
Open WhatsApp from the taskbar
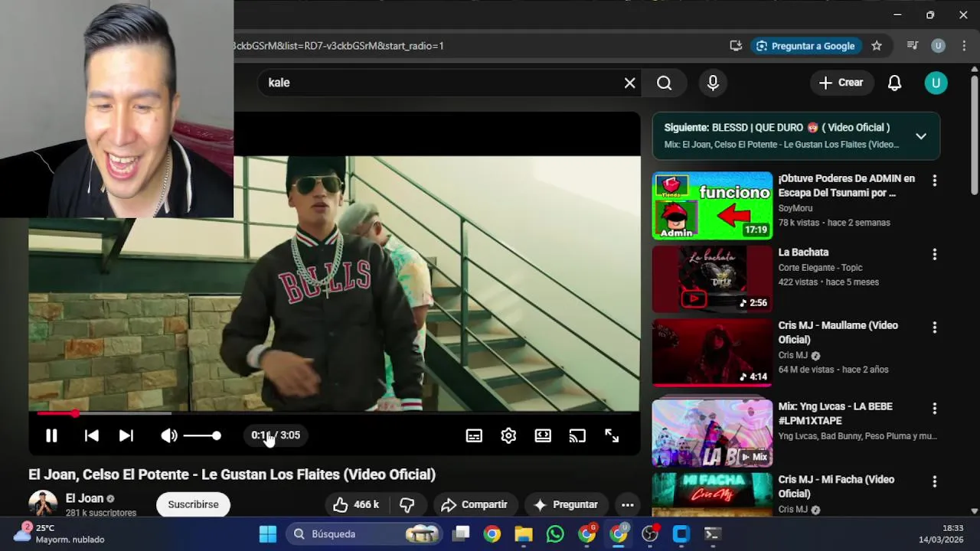(x=555, y=534)
